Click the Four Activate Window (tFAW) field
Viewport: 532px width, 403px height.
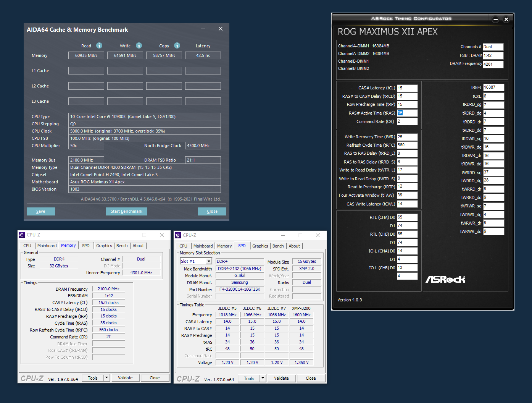tap(407, 195)
